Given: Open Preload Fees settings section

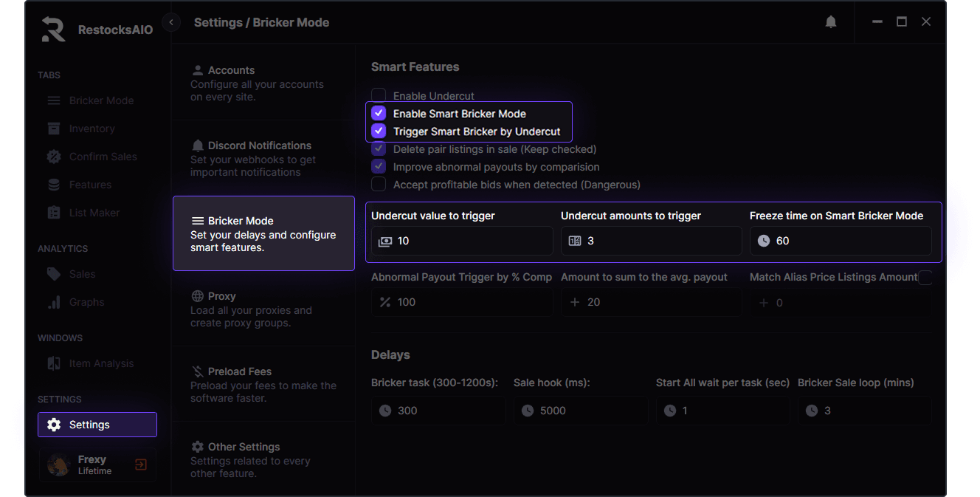Looking at the screenshot, I should pyautogui.click(x=263, y=385).
